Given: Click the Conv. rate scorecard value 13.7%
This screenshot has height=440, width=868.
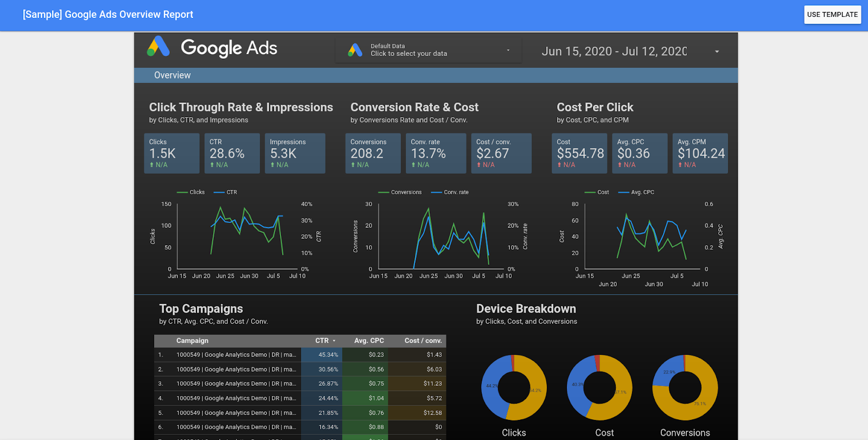Looking at the screenshot, I should [429, 154].
